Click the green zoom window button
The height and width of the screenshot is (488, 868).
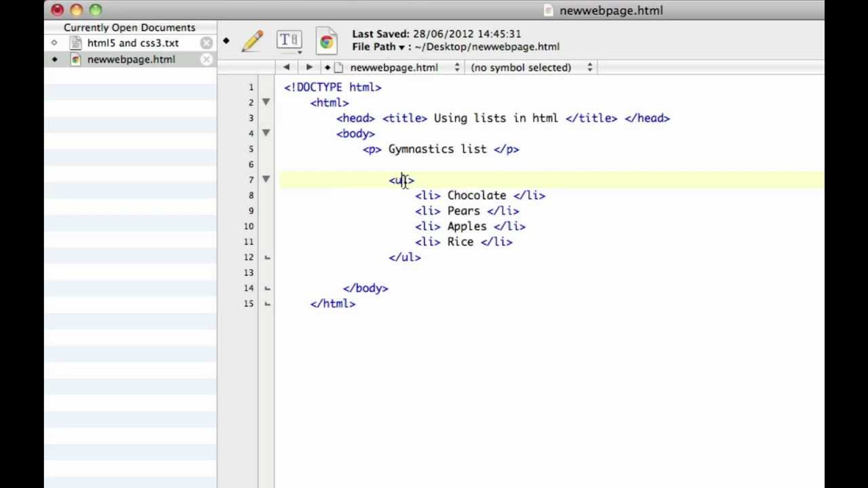coord(95,10)
